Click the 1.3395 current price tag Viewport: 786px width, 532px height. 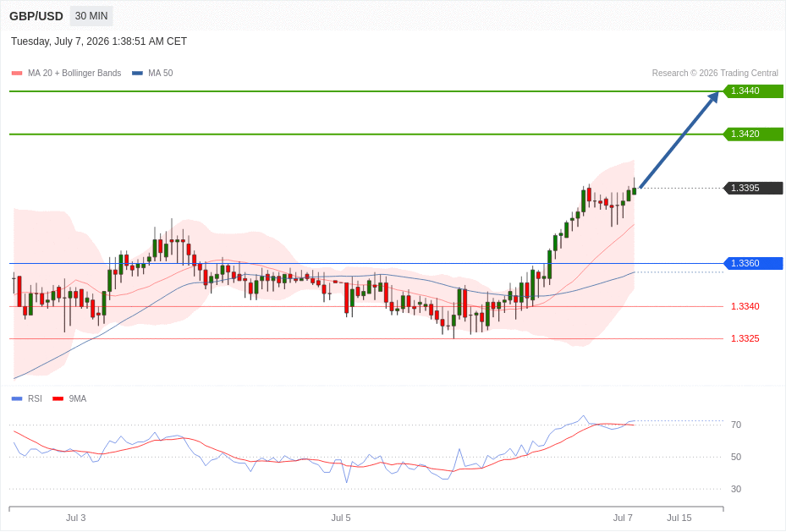point(753,189)
